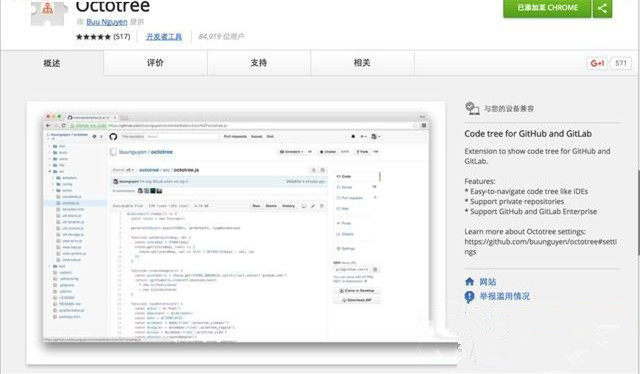Open the 开发者工具 category link
The width and height of the screenshot is (640, 374).
coord(164,37)
